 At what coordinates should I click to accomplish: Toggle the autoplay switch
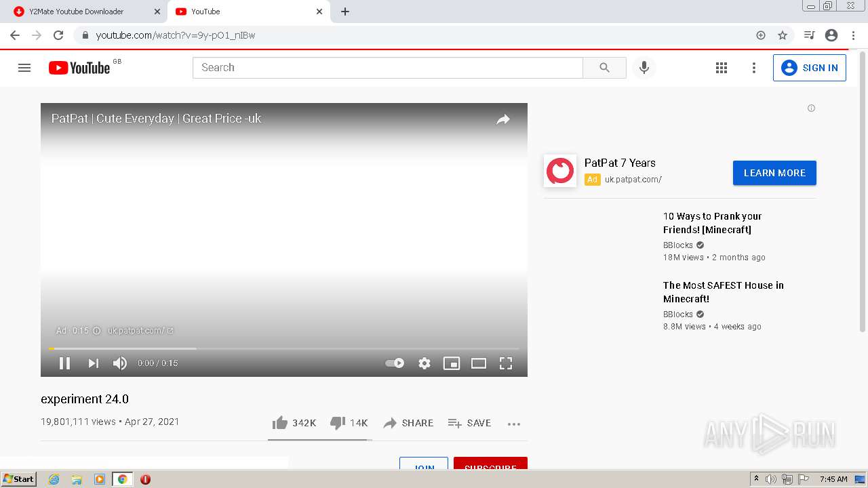tap(395, 363)
